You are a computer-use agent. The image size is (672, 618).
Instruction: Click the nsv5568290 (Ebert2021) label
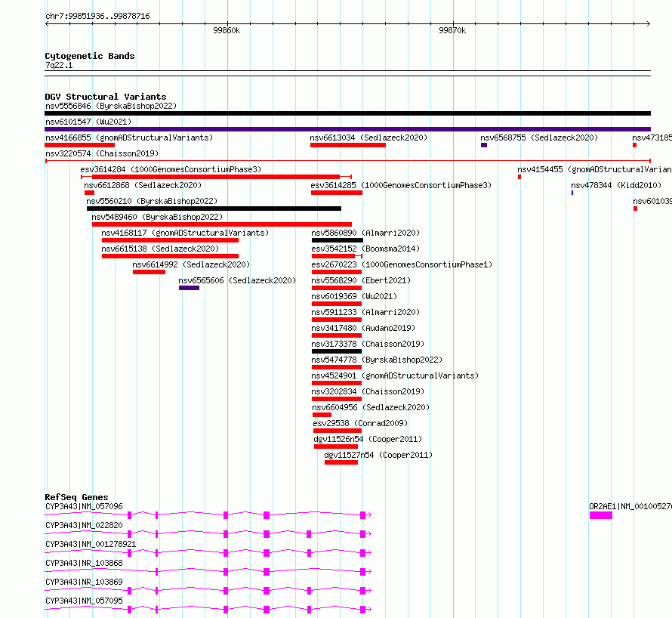pyautogui.click(x=361, y=280)
